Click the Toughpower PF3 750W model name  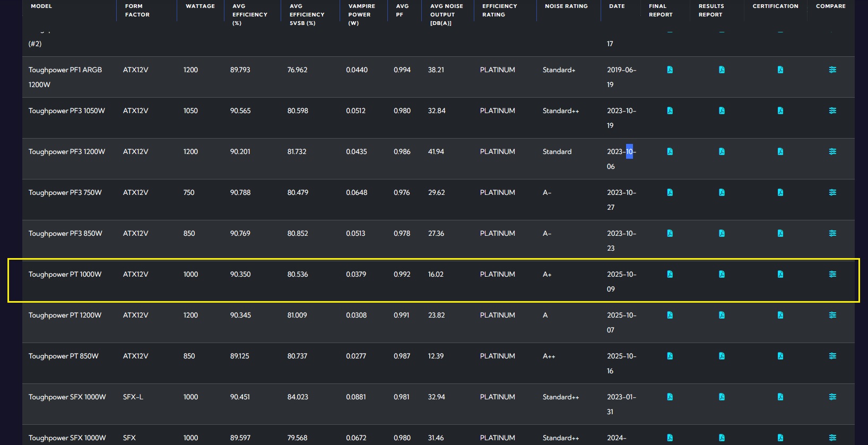click(65, 192)
